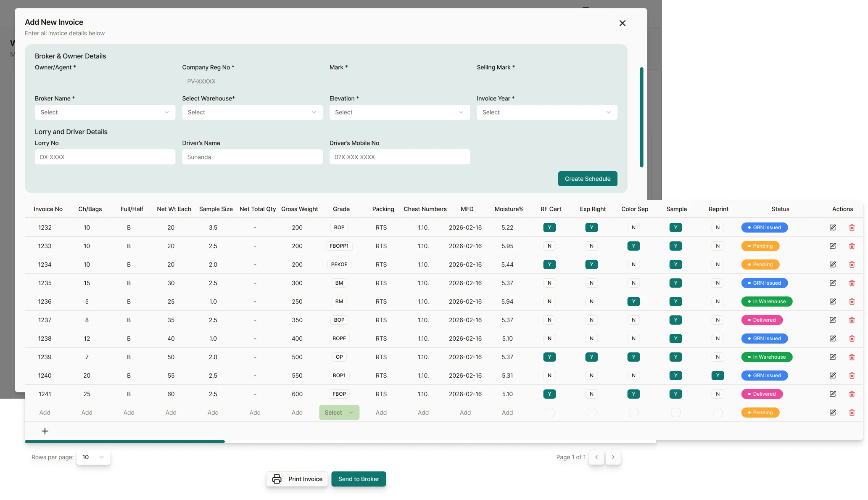Go to previous page arrow
The image size is (868, 500).
point(596,457)
